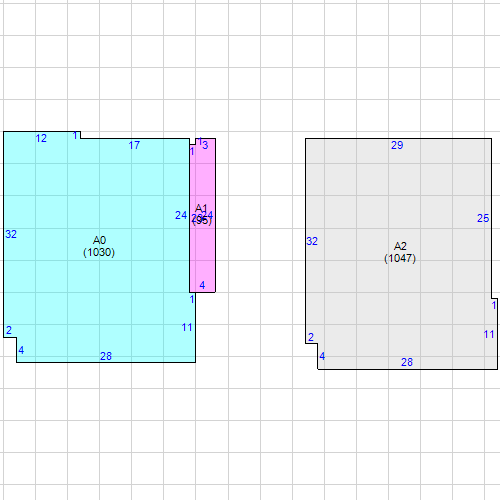
Task: Click the "17" dimension on A0's top edge
Action: [x=134, y=145]
